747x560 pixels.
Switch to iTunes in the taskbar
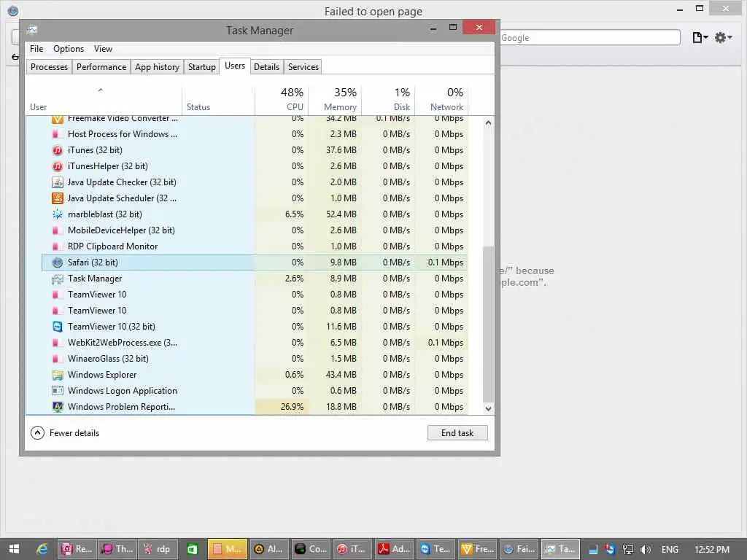coord(352,549)
